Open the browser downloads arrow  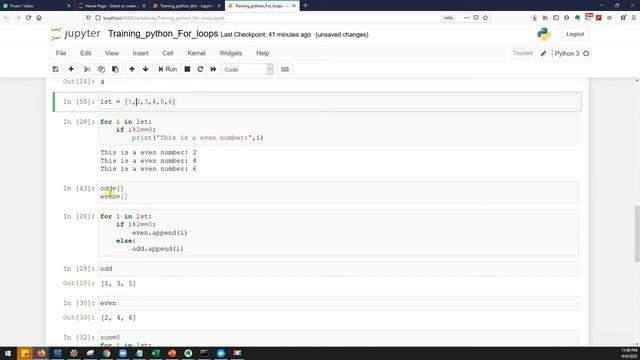point(534,18)
